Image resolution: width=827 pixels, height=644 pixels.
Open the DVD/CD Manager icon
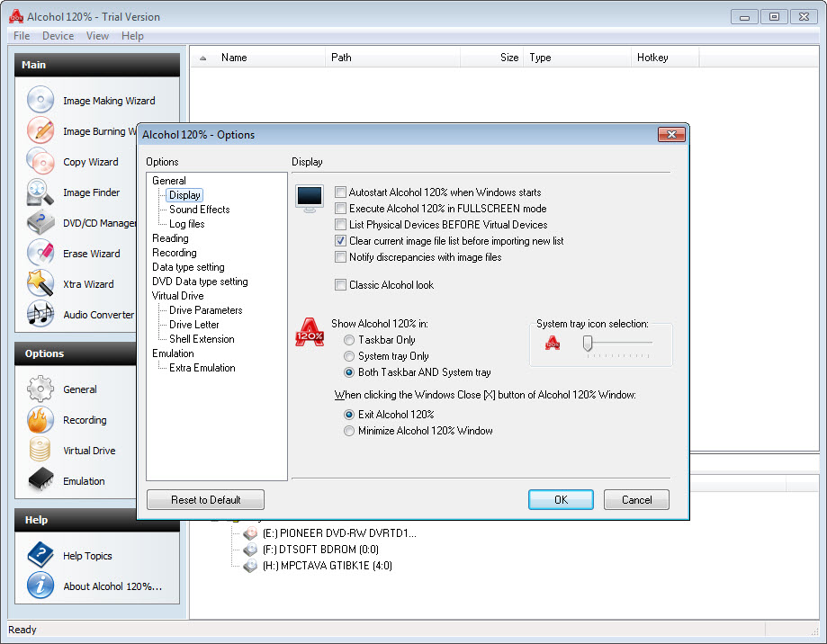tap(40, 222)
